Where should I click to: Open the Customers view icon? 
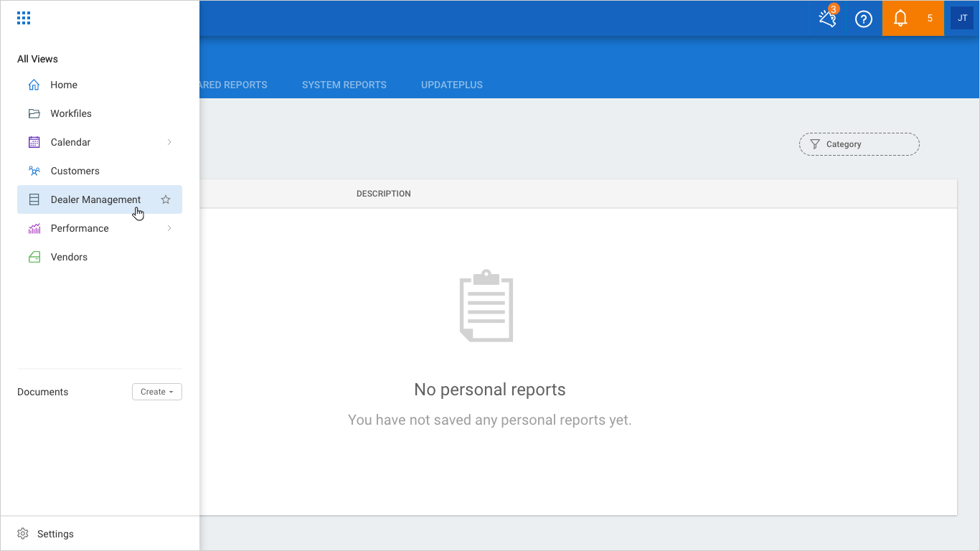pos(34,171)
